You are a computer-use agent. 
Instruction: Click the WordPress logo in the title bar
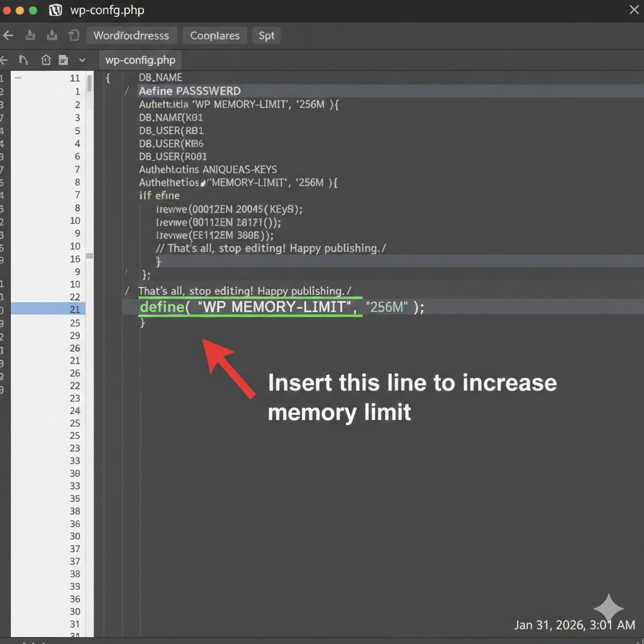click(55, 10)
